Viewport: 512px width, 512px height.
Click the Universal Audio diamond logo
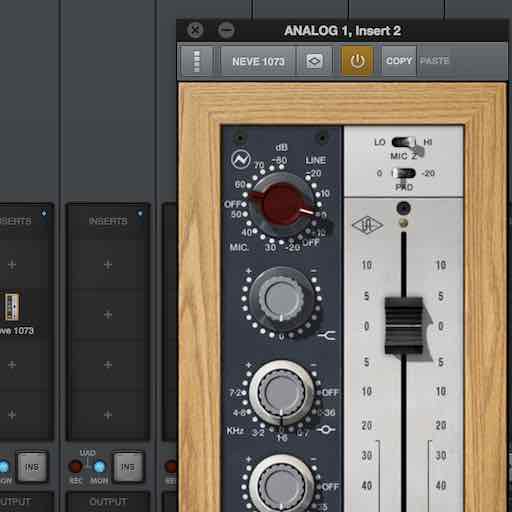pos(367,225)
